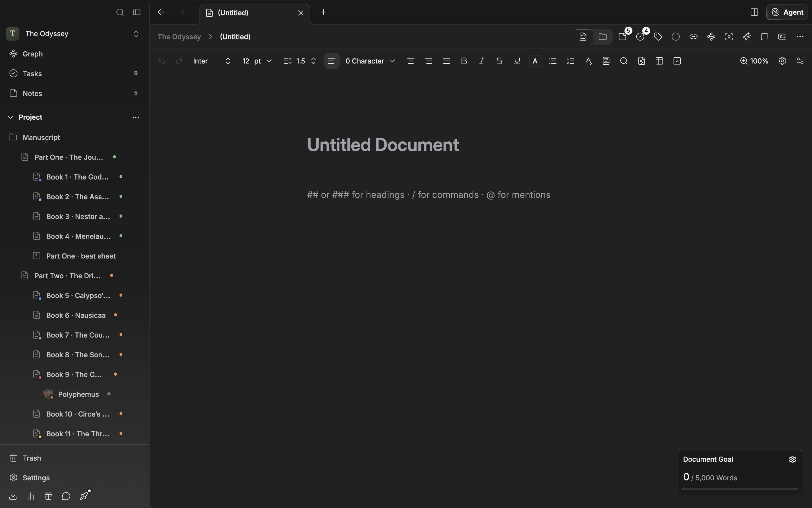Toggle right text alignment
Screen dimensions: 812x508
click(429, 61)
